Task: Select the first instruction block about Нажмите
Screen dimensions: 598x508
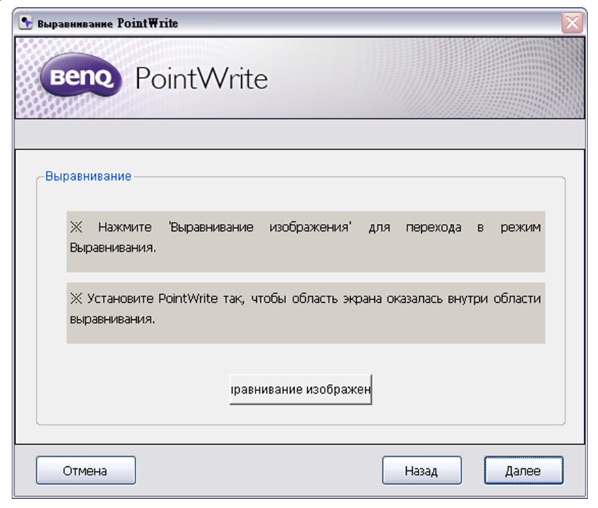Action: [306, 241]
